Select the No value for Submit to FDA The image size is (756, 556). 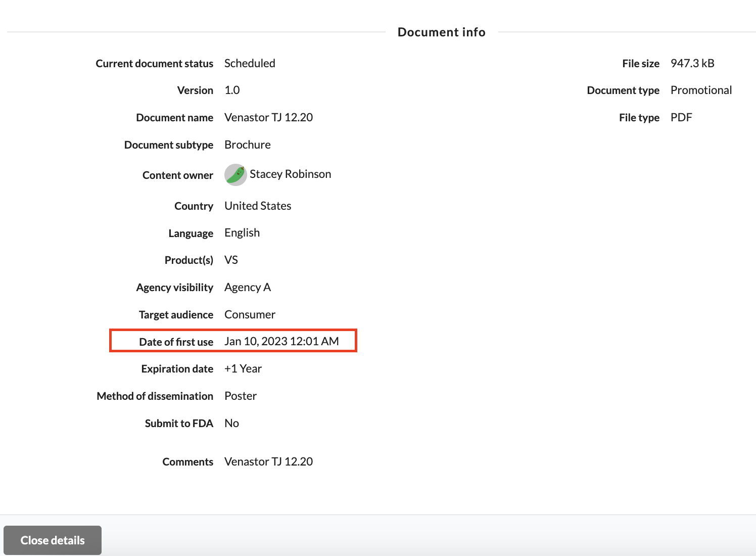(231, 423)
